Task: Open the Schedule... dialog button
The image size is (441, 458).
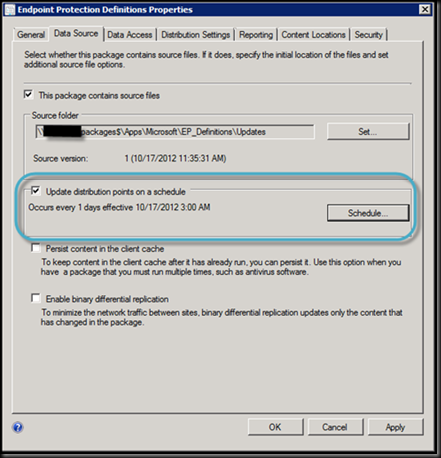Action: pyautogui.click(x=368, y=213)
